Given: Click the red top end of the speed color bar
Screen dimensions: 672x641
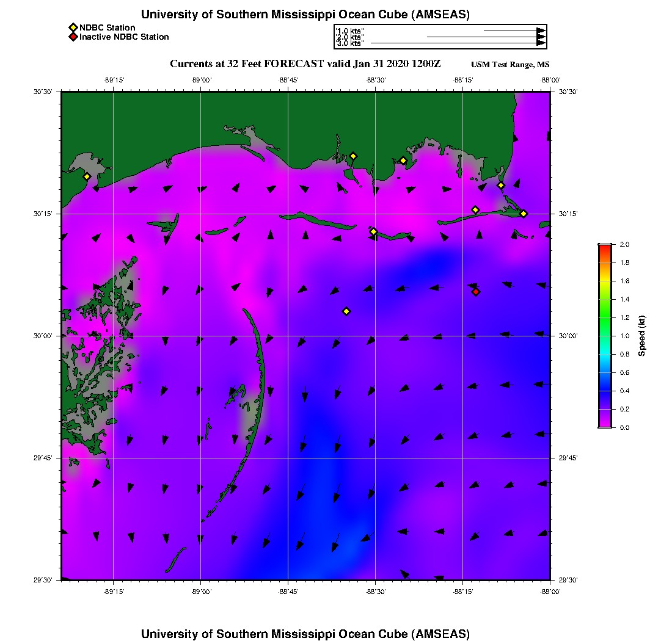Looking at the screenshot, I should click(604, 247).
